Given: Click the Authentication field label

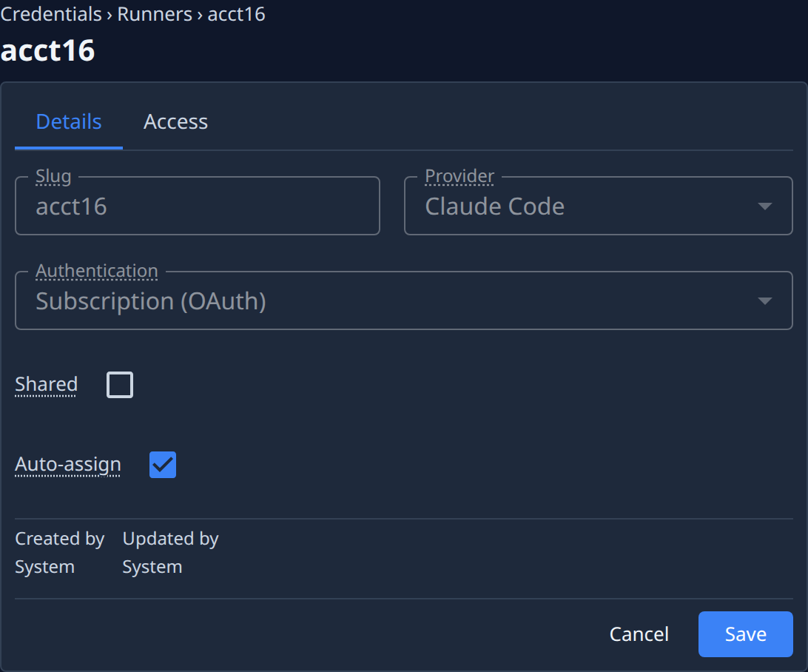Looking at the screenshot, I should click(96, 271).
